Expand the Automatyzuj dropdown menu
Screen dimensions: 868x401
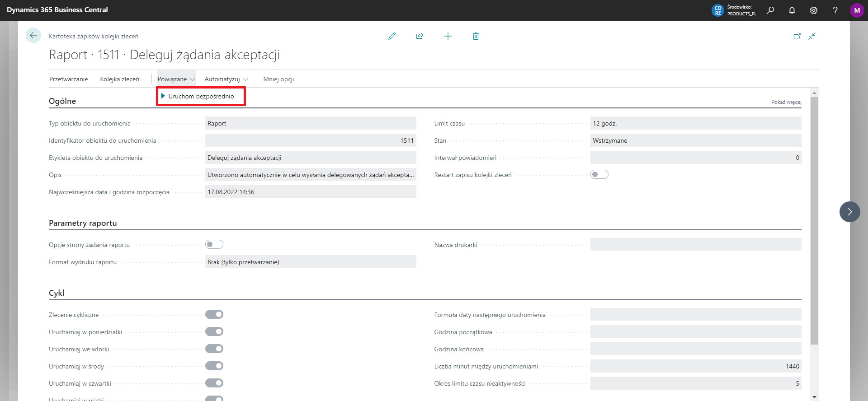(226, 79)
